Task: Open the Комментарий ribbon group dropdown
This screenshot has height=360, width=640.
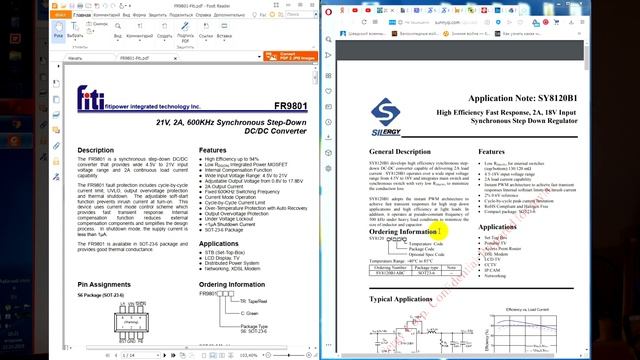Action: pyautogui.click(x=140, y=31)
